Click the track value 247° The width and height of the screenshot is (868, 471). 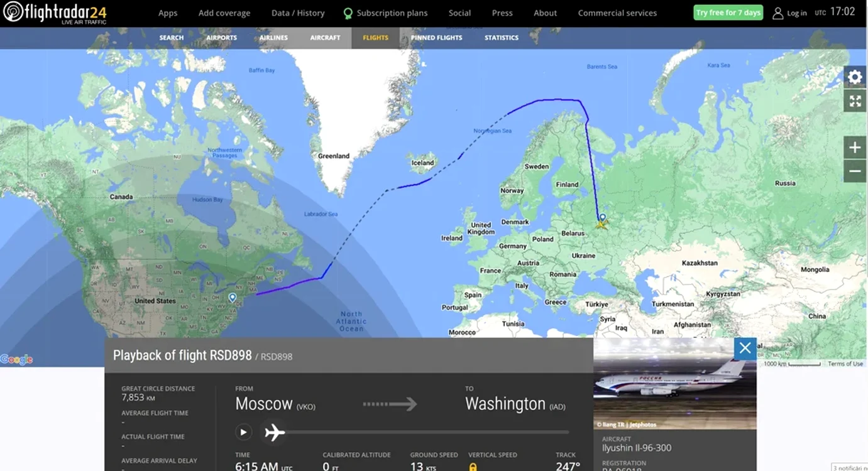[568, 466]
